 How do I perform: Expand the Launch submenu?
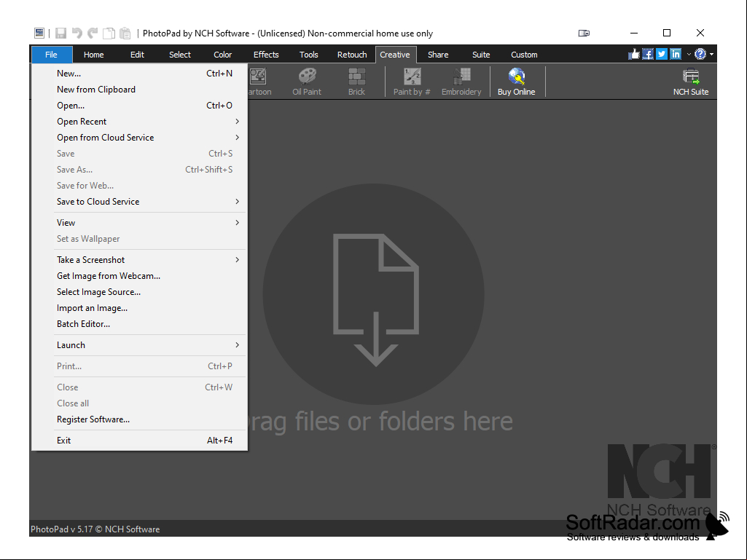[x=140, y=344]
